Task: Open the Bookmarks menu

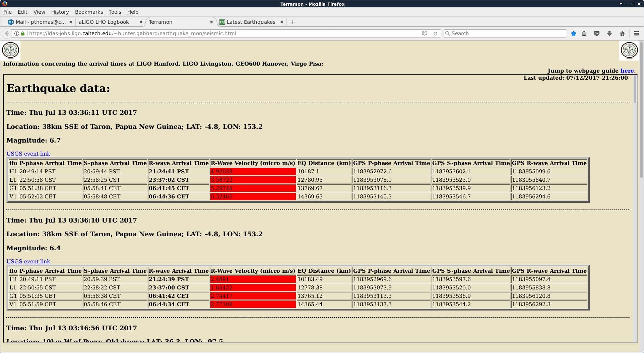Action: tap(89, 12)
